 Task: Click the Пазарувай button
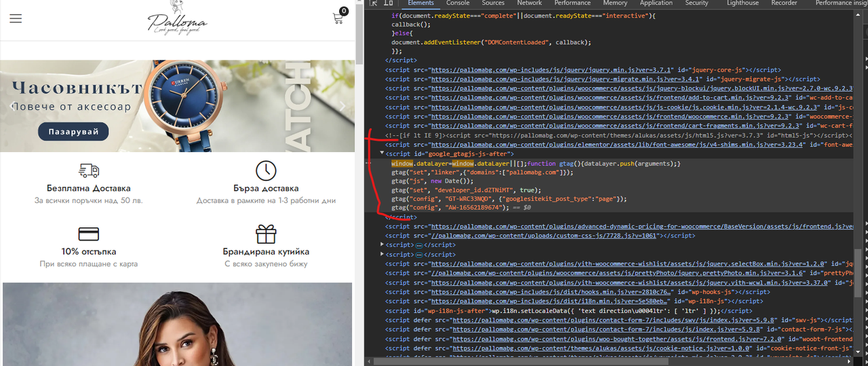(73, 132)
